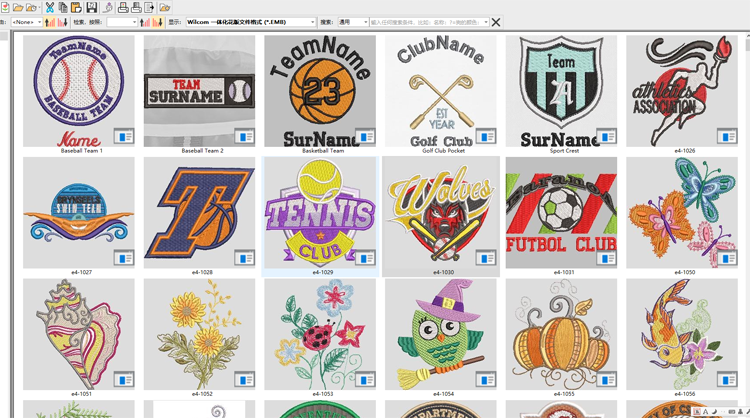This screenshot has height=418, width=750.
Task: Open design info icon on e4-1030 Wolves
Action: pyautogui.click(x=485, y=258)
